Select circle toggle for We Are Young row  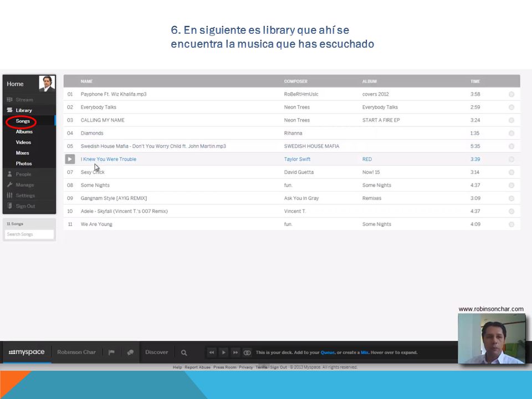(511, 224)
